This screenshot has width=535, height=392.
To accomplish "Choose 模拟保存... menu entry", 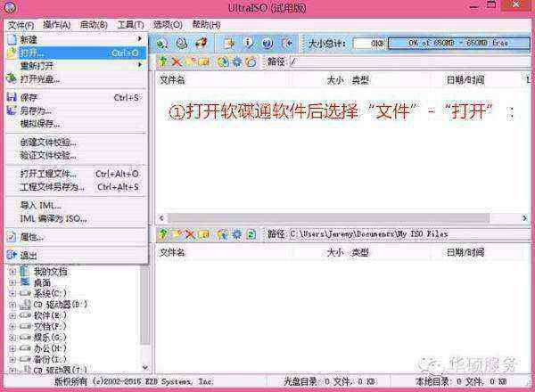I will (x=76, y=124).
